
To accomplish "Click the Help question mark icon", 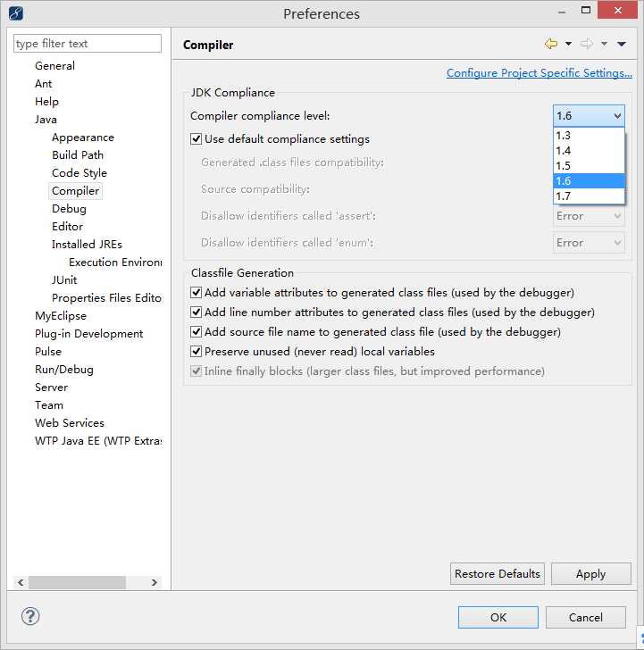I will click(x=30, y=616).
